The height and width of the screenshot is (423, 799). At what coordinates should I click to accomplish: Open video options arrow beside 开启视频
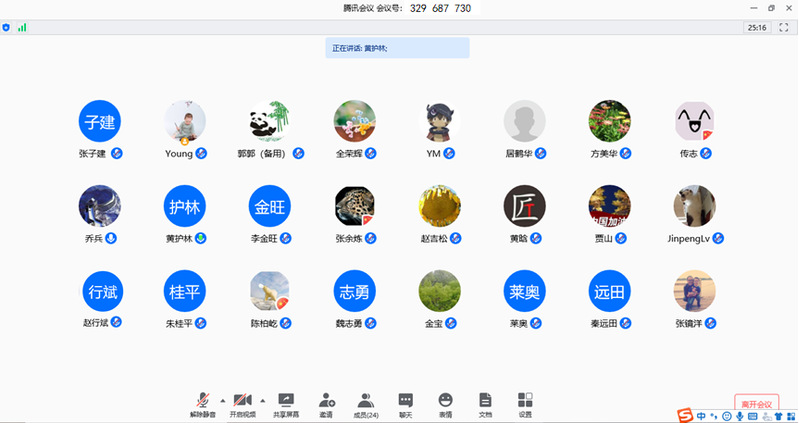click(262, 399)
